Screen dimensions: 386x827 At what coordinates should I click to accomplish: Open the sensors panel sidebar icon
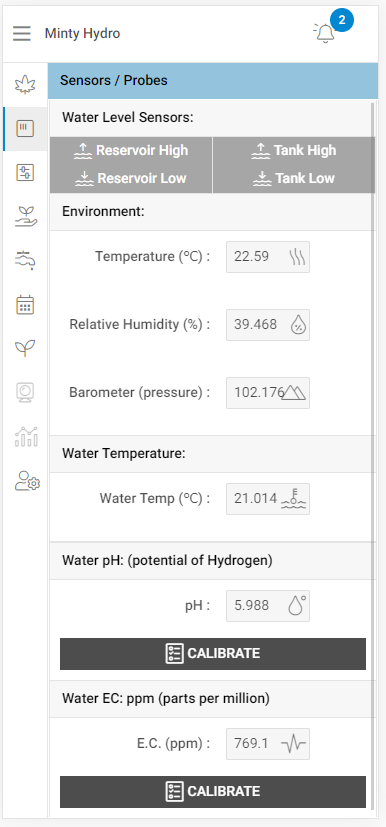[x=25, y=129]
